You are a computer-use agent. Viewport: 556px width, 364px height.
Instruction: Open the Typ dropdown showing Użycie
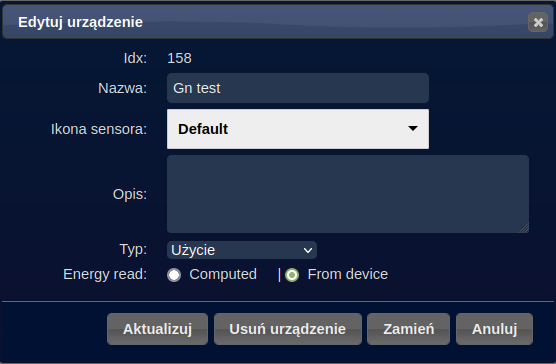tap(242, 250)
